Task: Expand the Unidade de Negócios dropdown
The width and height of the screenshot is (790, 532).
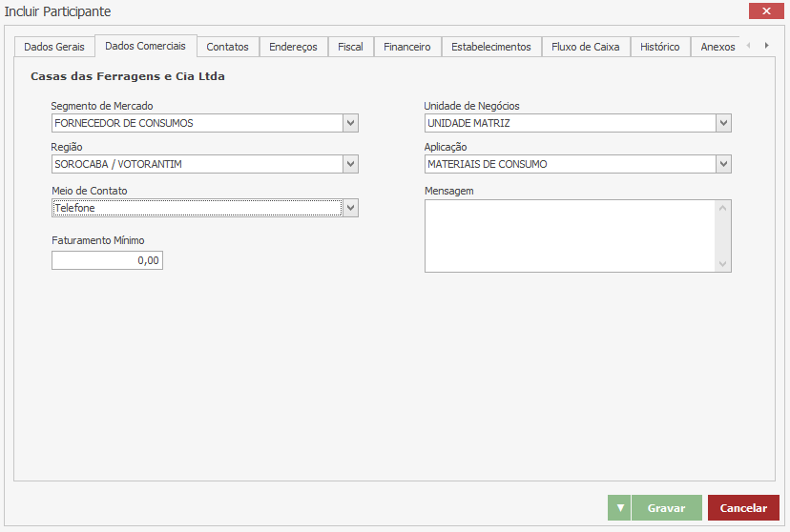Action: coord(723,123)
